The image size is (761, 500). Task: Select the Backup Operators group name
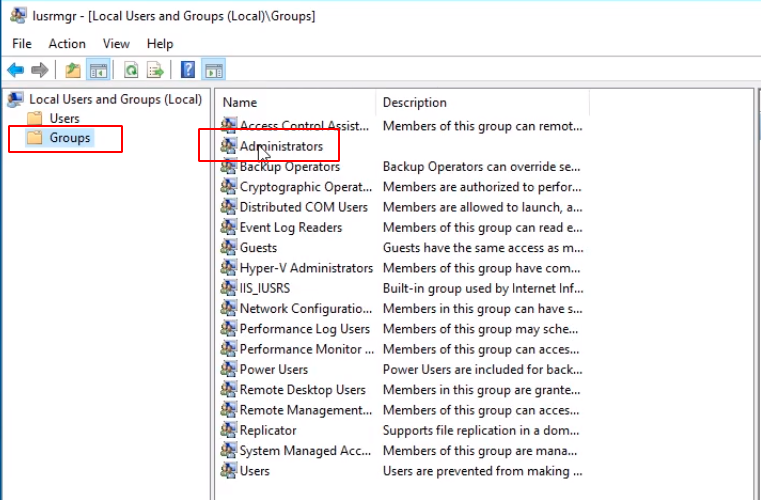[x=290, y=167]
